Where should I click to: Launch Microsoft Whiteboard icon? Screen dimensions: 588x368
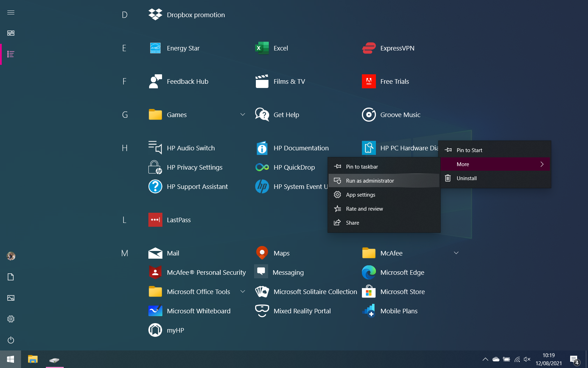click(155, 311)
